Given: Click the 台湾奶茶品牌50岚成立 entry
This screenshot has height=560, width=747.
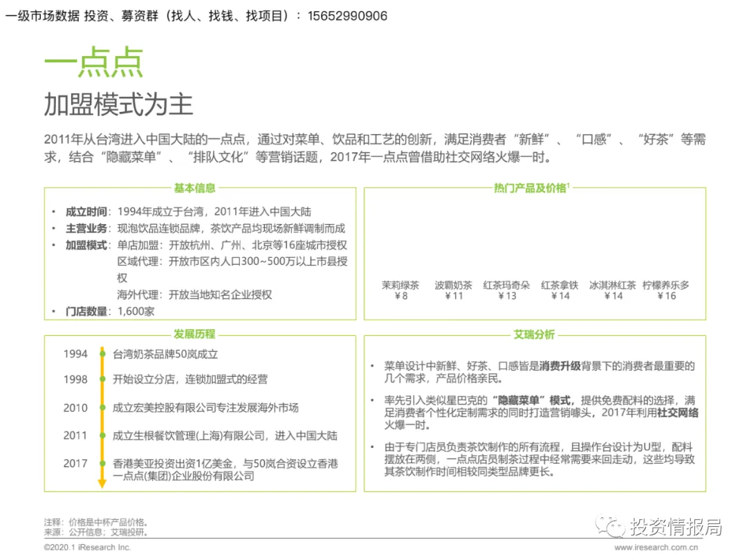Looking at the screenshot, I should (165, 354).
